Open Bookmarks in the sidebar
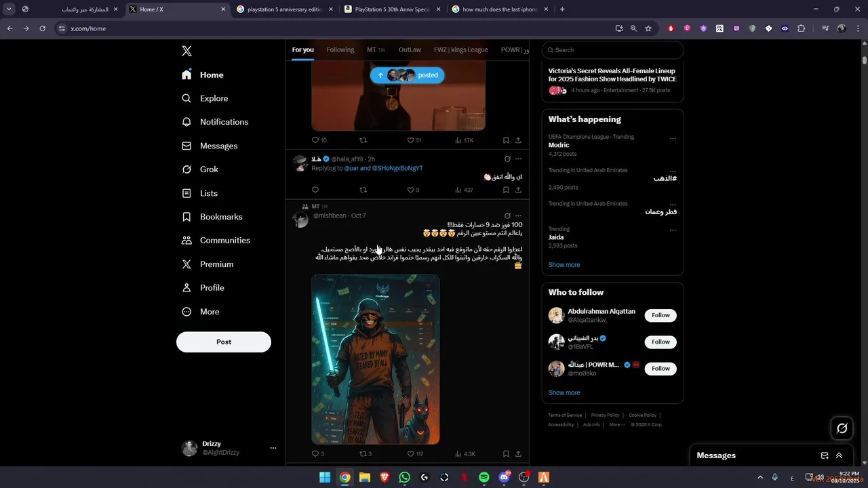The image size is (868, 488). 212,217
